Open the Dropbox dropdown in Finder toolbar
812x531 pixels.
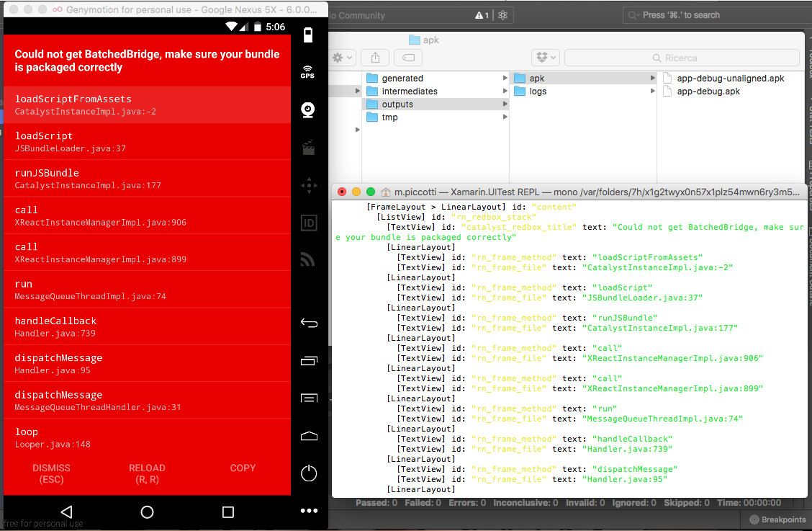545,58
